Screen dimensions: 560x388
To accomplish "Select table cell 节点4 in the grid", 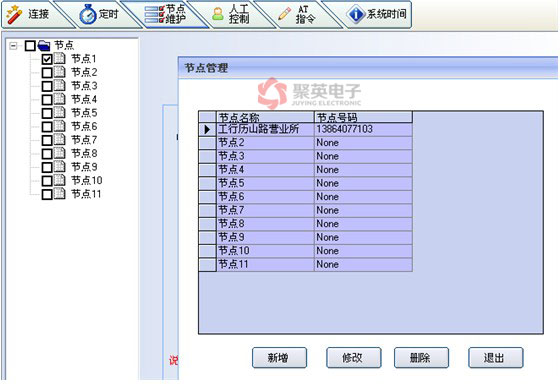I will (x=265, y=170).
